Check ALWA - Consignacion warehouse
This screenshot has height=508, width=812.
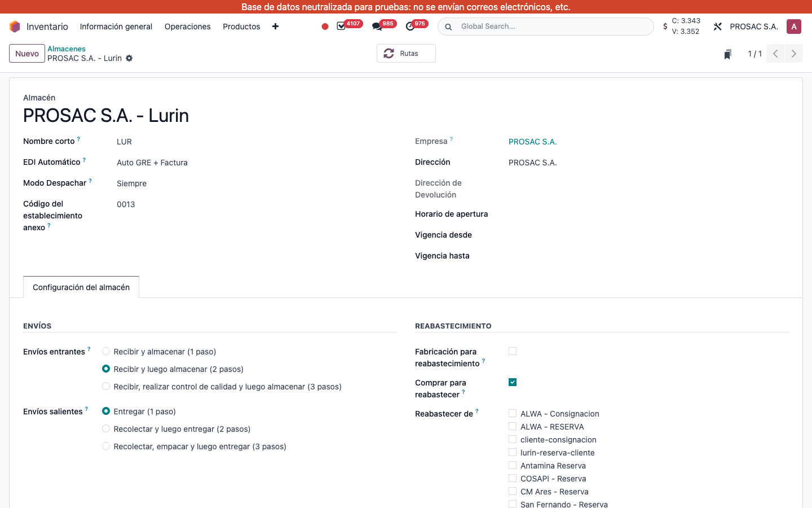tap(513, 413)
